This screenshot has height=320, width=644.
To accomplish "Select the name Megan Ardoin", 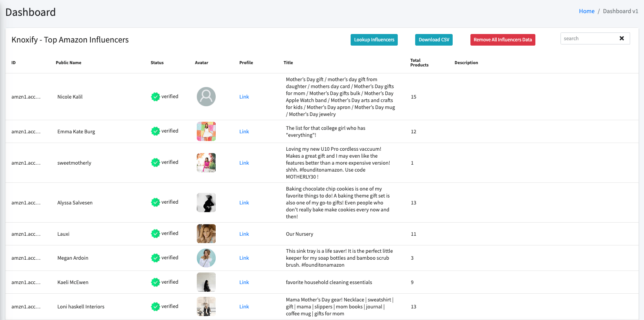I will [x=73, y=258].
